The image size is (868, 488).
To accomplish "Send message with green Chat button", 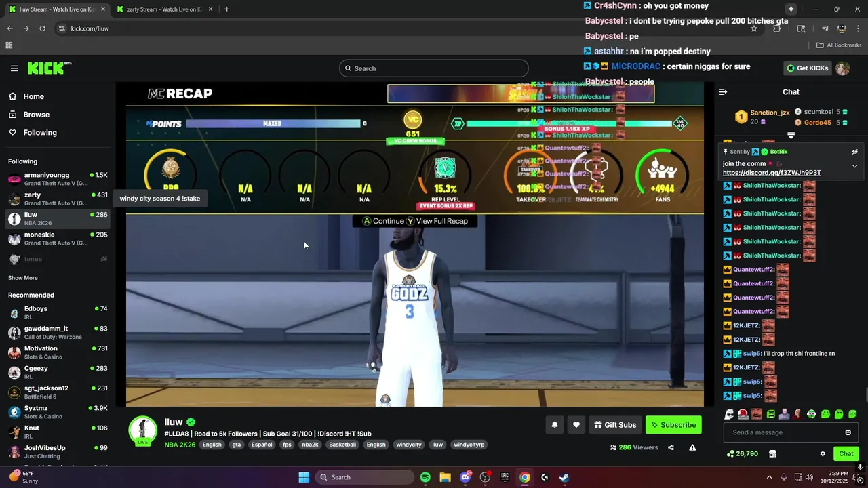I will pos(846,454).
